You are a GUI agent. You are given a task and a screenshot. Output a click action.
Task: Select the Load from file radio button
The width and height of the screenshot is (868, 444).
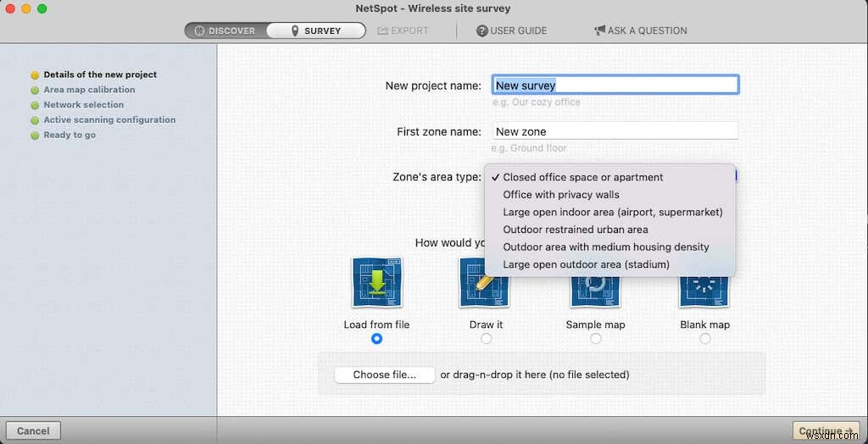coord(376,339)
